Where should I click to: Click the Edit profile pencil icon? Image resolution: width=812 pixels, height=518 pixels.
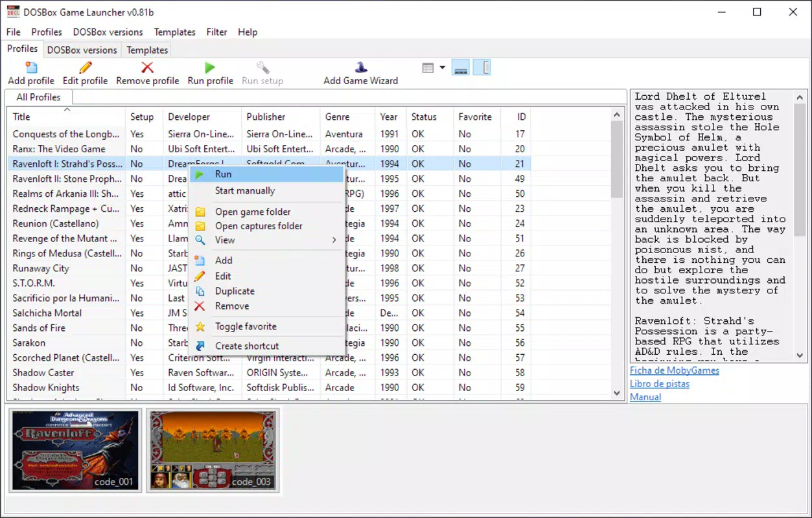[85, 67]
